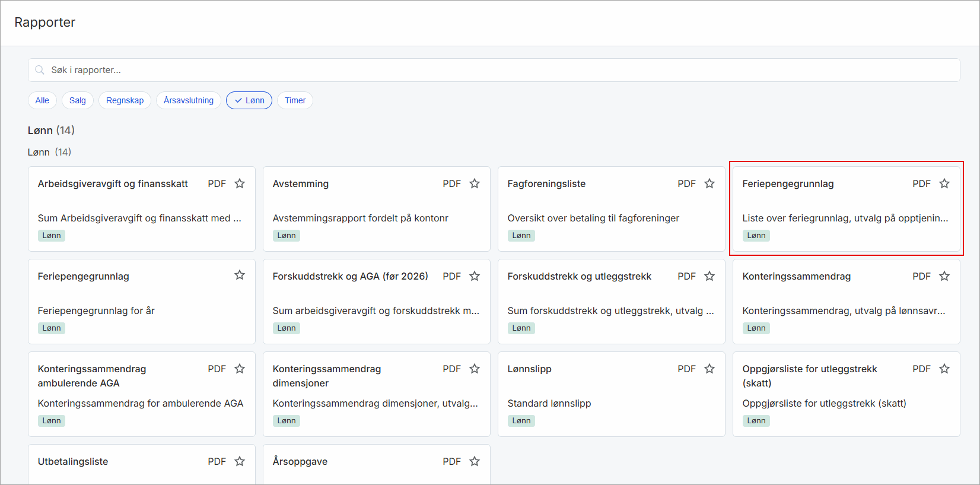980x485 pixels.
Task: Star the Forskuddstrekk og utleggstrekk report
Action: click(x=709, y=276)
